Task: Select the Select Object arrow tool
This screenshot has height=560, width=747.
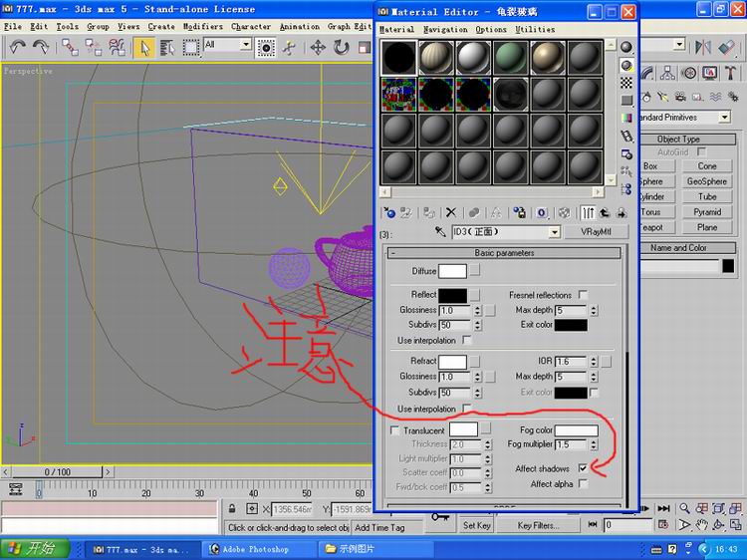Action: (x=145, y=47)
